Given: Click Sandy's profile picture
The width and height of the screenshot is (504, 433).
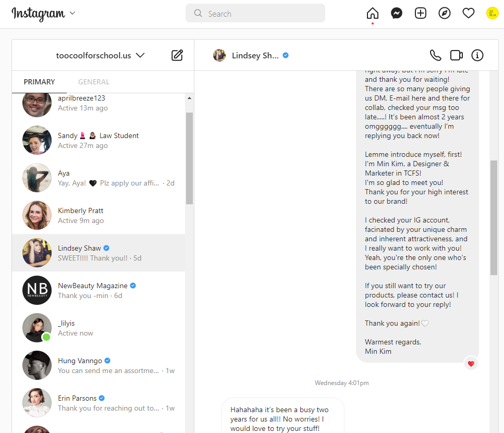Looking at the screenshot, I should (x=37, y=140).
